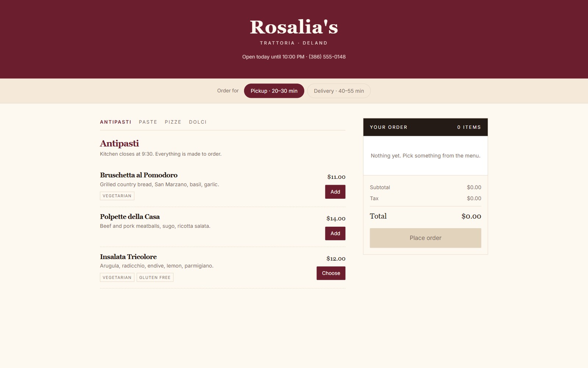588x368 pixels.
Task: Click the Beef and pork meatballs description
Action: (x=155, y=226)
